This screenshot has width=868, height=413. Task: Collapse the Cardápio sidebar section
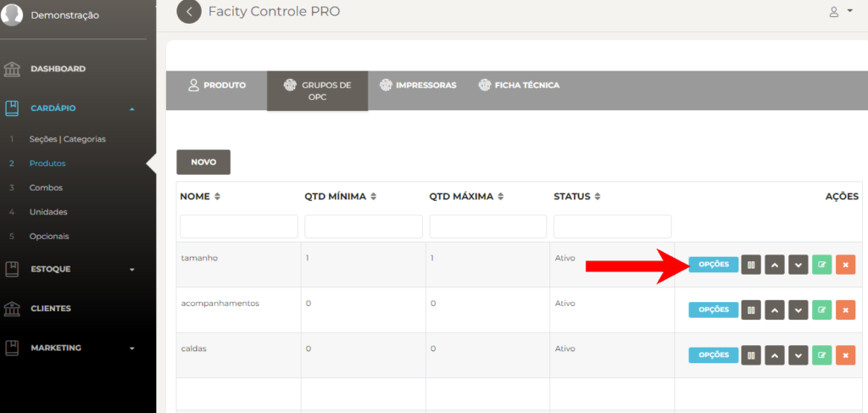tap(131, 109)
